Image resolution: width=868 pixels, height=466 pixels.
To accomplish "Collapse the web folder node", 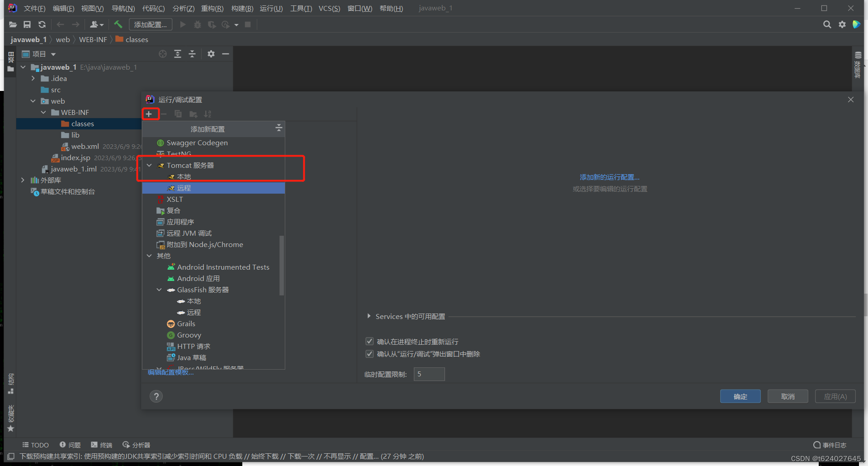I will point(33,101).
